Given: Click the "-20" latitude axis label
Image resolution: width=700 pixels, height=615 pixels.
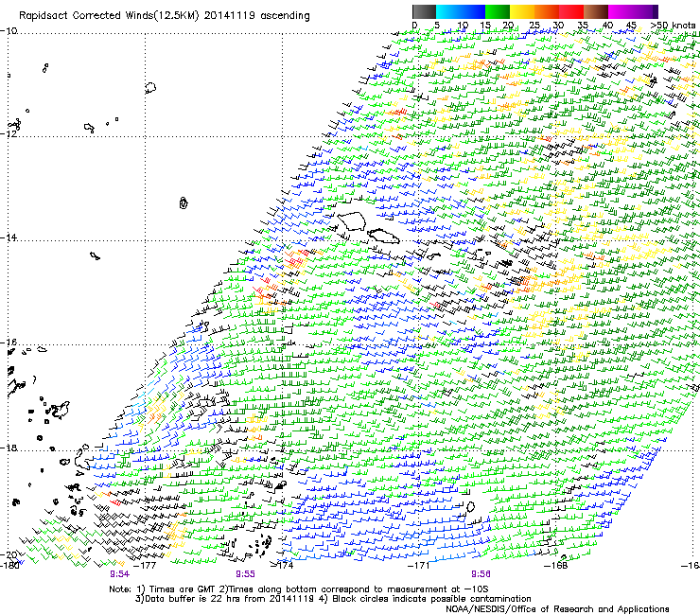Looking at the screenshot, I should point(9,554).
